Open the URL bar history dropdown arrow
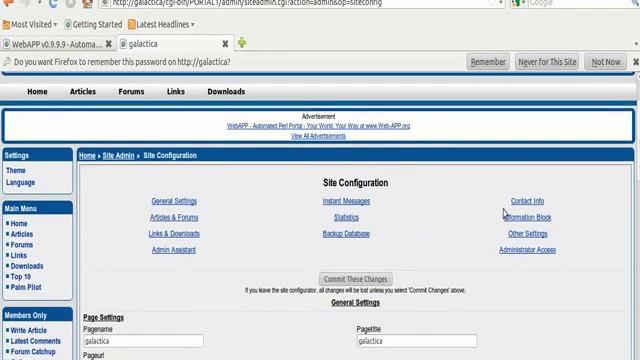 pos(501,3)
